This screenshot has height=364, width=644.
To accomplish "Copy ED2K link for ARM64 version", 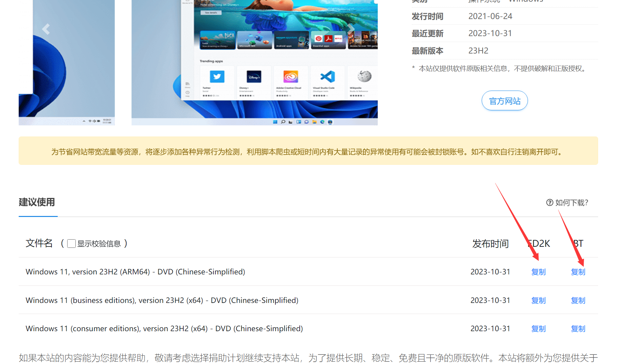I will click(x=538, y=272).
